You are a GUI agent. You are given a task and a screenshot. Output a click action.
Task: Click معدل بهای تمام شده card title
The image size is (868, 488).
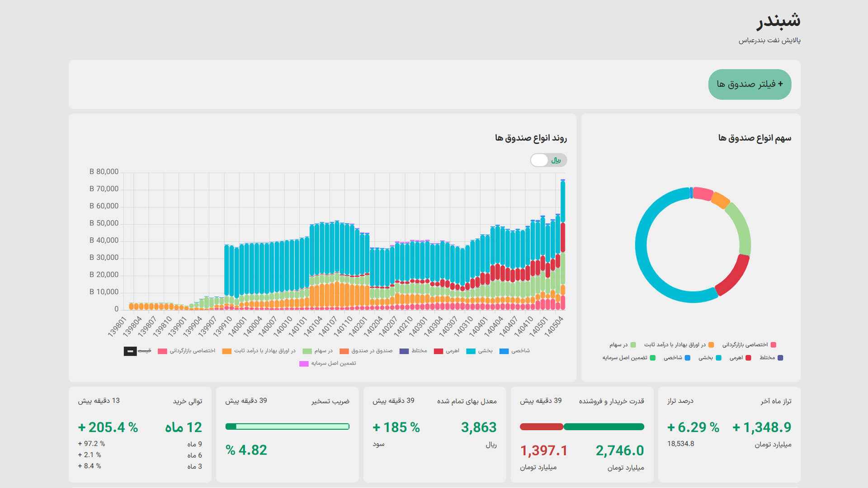tap(467, 401)
